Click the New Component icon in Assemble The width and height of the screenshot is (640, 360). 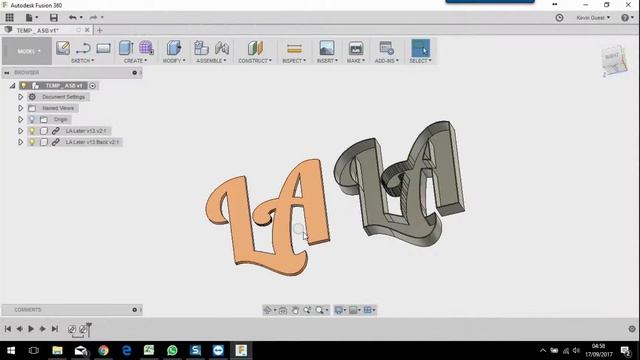tap(201, 48)
